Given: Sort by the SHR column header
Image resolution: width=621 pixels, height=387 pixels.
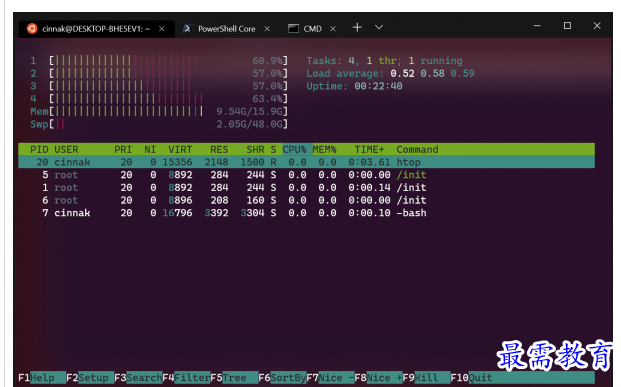Looking at the screenshot, I should pos(255,149).
